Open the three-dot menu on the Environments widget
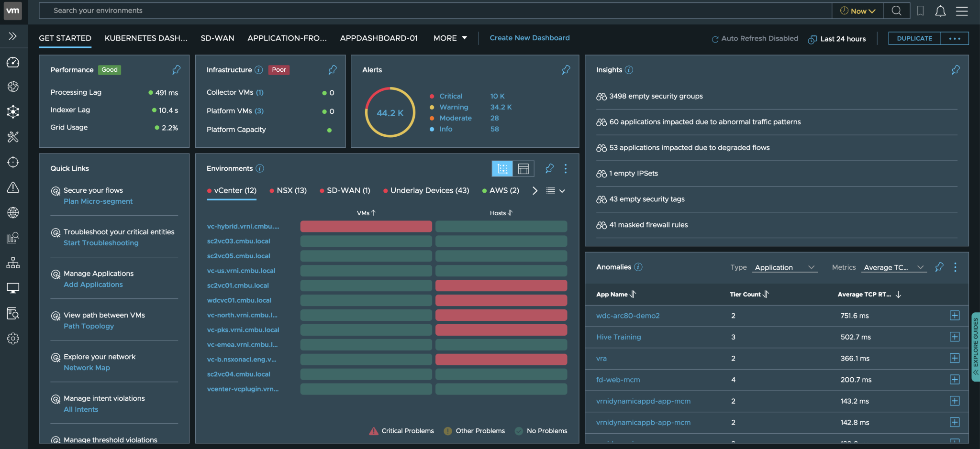This screenshot has width=980, height=449. 566,168
